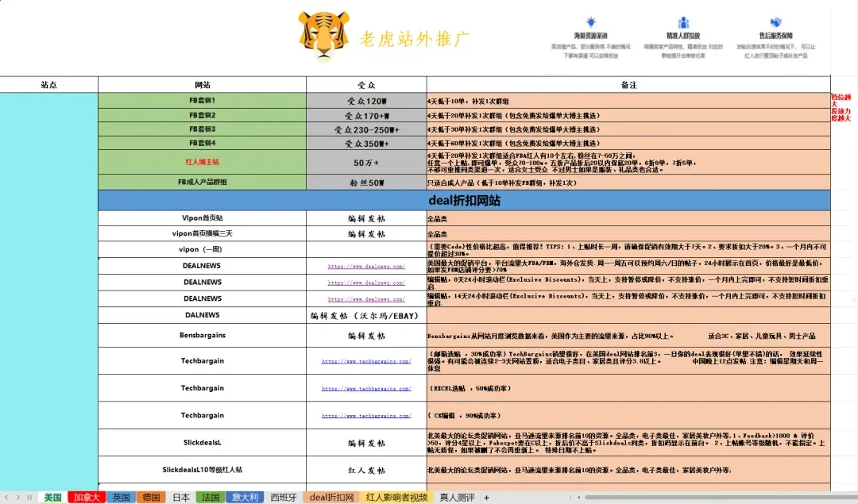Open the 日本 sheet tab
The image size is (858, 504).
pyautogui.click(x=181, y=498)
